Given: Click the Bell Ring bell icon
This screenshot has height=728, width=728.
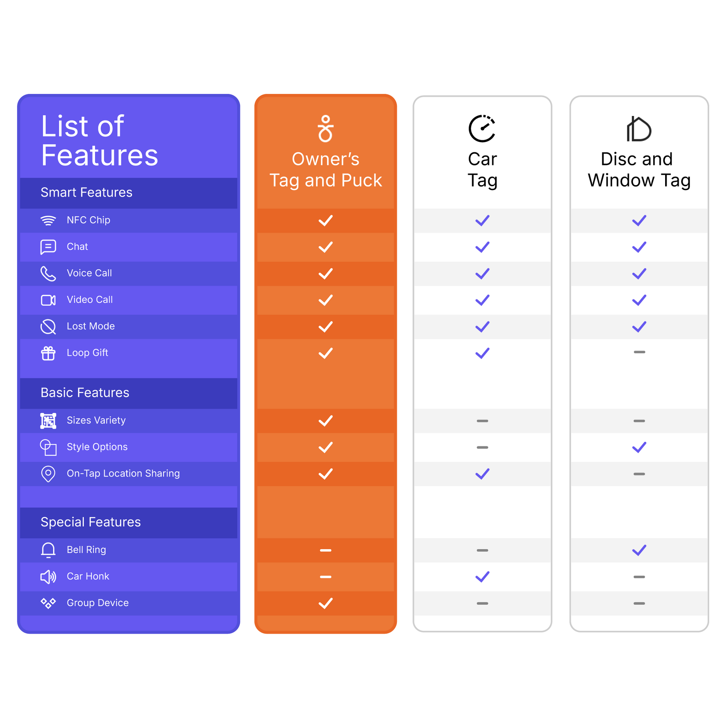Looking at the screenshot, I should click(x=48, y=550).
